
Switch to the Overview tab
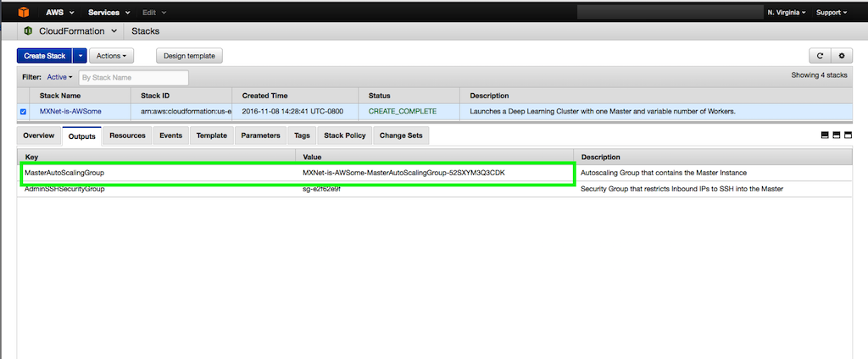(x=39, y=135)
